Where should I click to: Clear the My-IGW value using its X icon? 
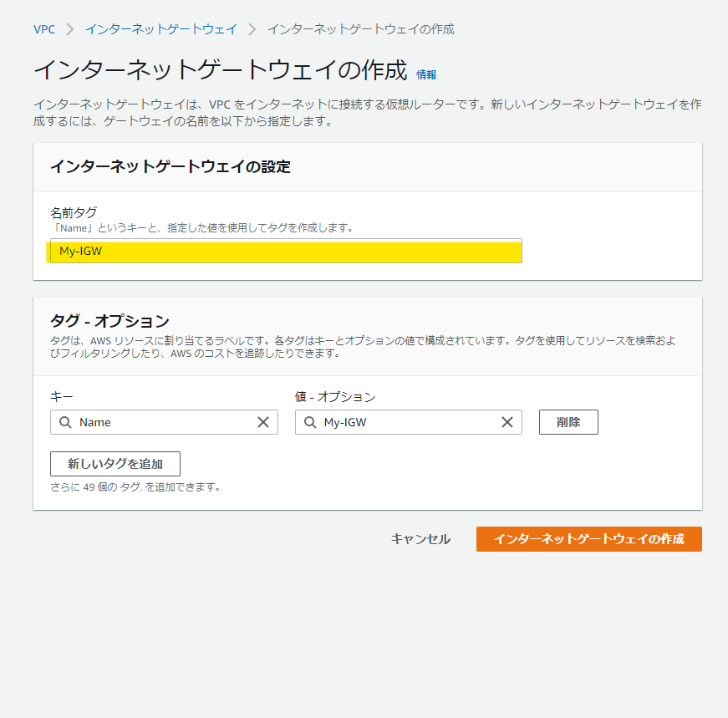pyautogui.click(x=507, y=422)
